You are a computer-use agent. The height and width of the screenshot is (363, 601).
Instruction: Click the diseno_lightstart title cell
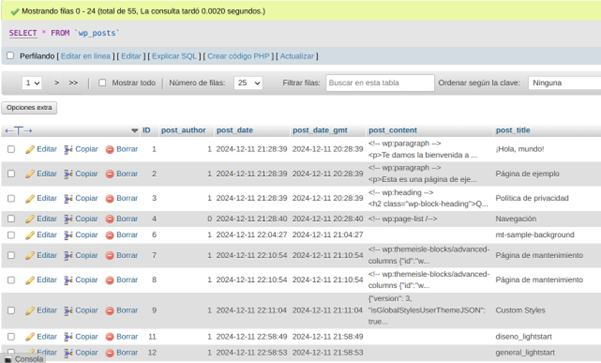524,337
